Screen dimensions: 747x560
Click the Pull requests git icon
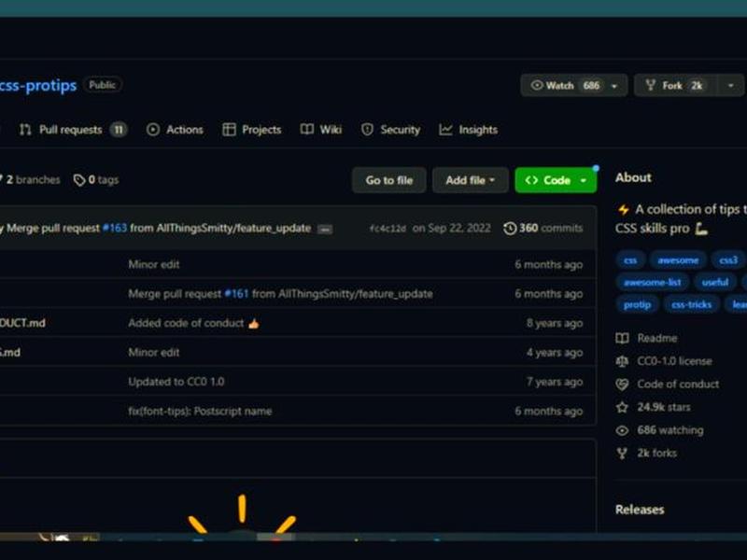(x=25, y=130)
